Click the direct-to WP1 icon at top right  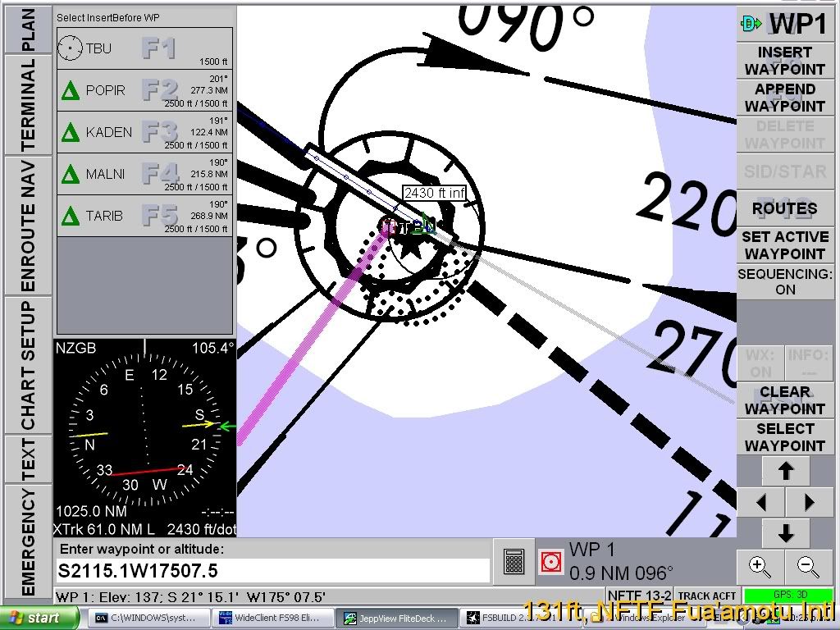[751, 24]
